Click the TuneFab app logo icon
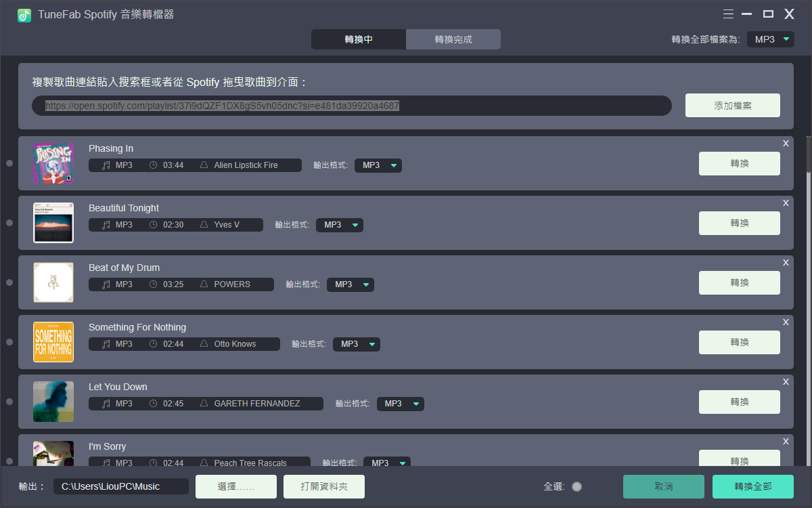 (x=24, y=15)
